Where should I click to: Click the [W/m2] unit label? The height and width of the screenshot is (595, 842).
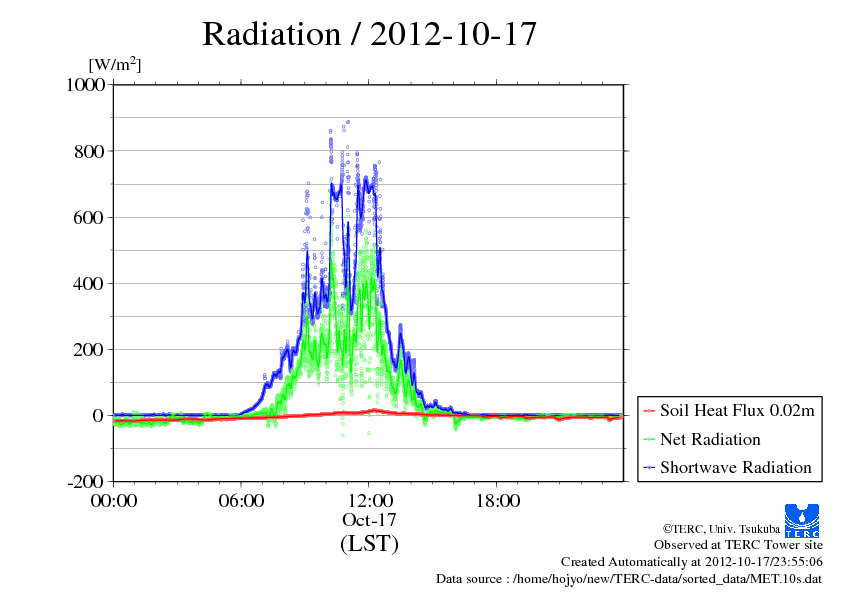(x=115, y=64)
